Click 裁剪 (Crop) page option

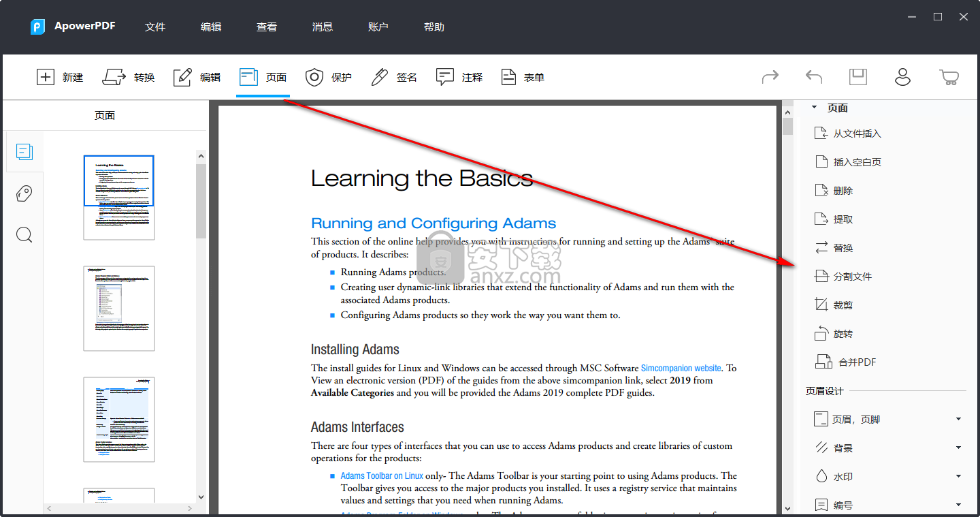tap(834, 305)
